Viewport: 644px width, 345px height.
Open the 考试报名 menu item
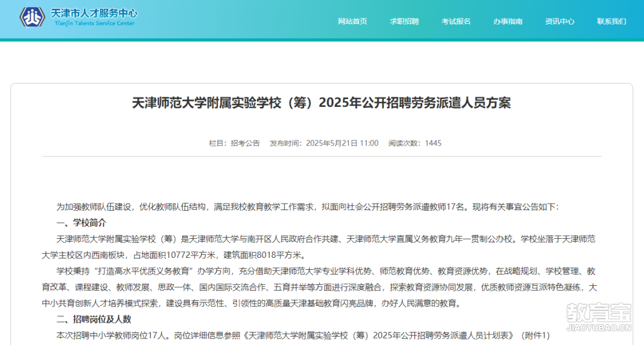pos(456,21)
